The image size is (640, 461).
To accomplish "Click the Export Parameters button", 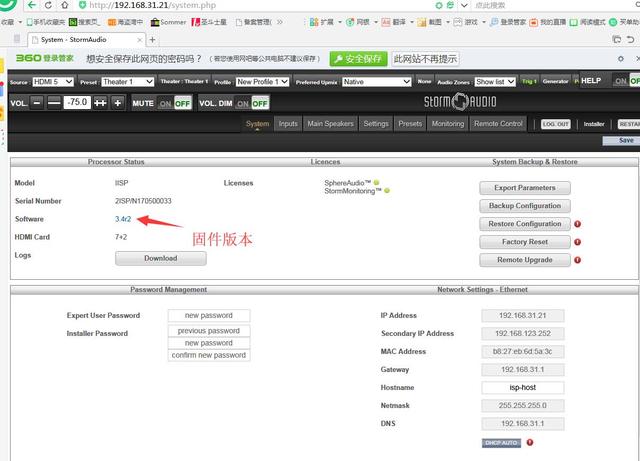I will [524, 188].
